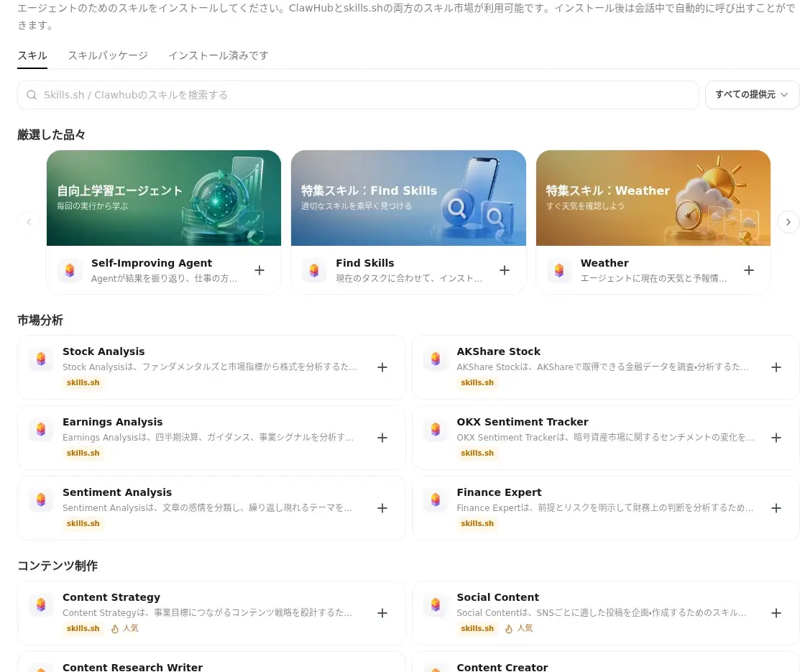Install Stock Analysis using the plus icon

[x=382, y=367]
